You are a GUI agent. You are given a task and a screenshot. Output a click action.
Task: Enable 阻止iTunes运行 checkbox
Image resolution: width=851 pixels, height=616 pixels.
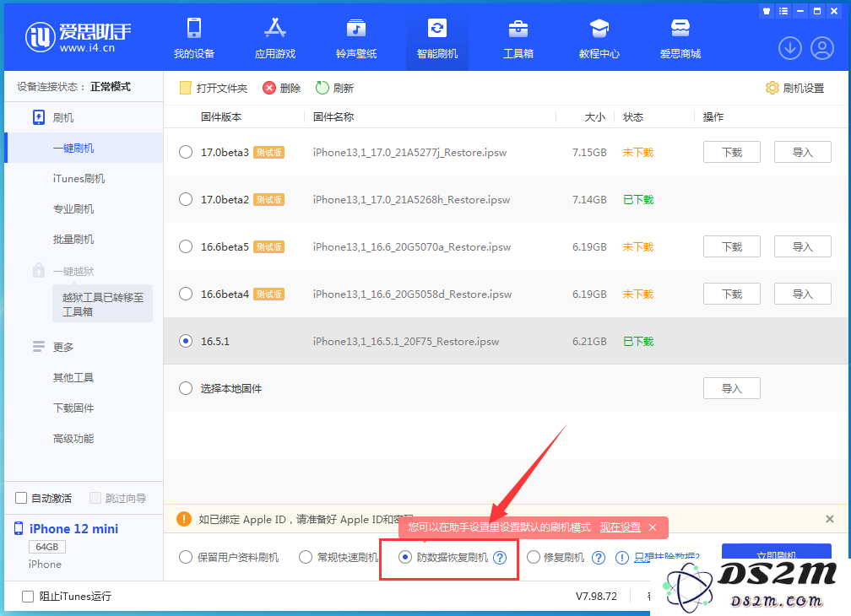point(28,597)
